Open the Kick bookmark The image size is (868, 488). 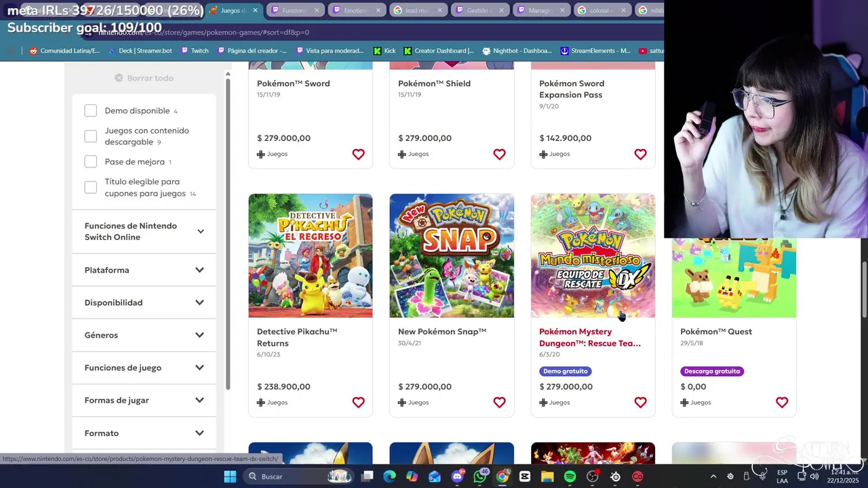point(384,51)
